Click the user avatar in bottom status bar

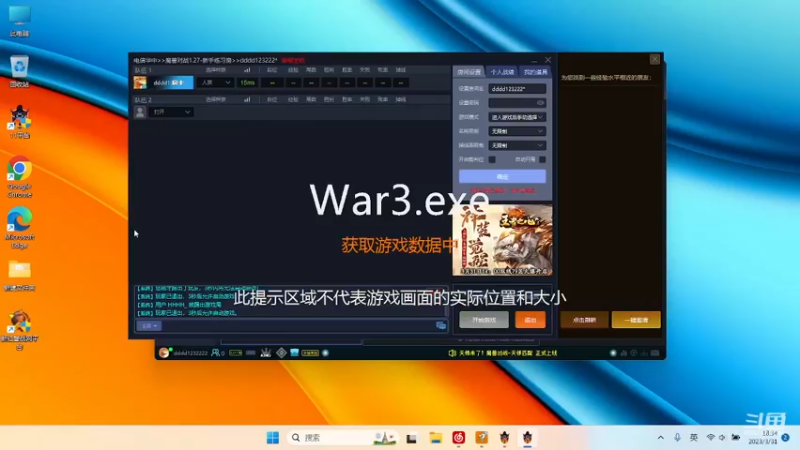(x=164, y=353)
